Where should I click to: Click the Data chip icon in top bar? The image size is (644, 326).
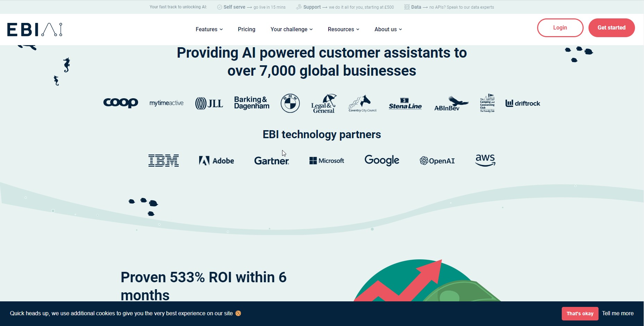click(x=407, y=7)
